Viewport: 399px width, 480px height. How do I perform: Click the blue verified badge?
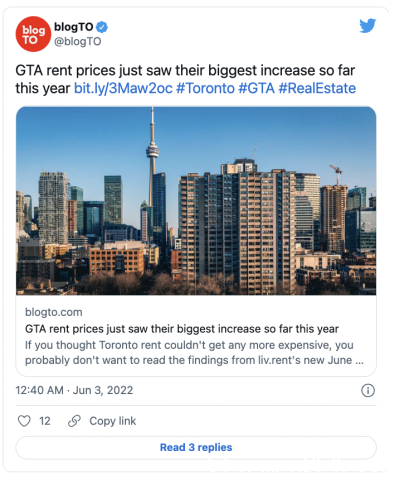(x=102, y=27)
